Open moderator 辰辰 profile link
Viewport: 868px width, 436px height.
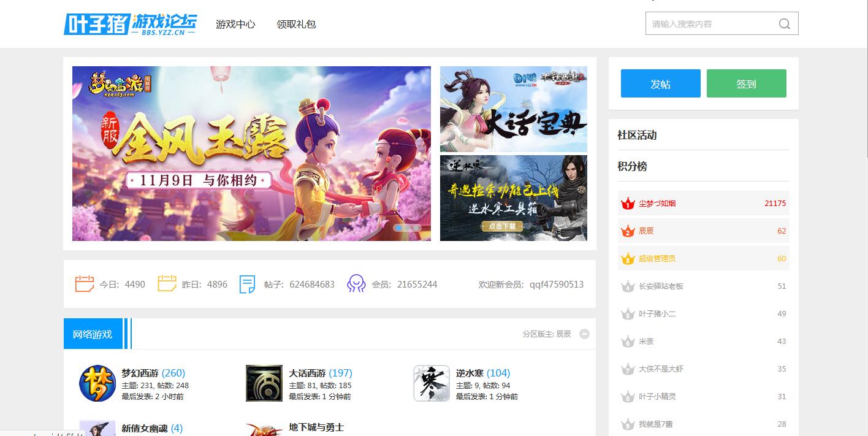563,334
